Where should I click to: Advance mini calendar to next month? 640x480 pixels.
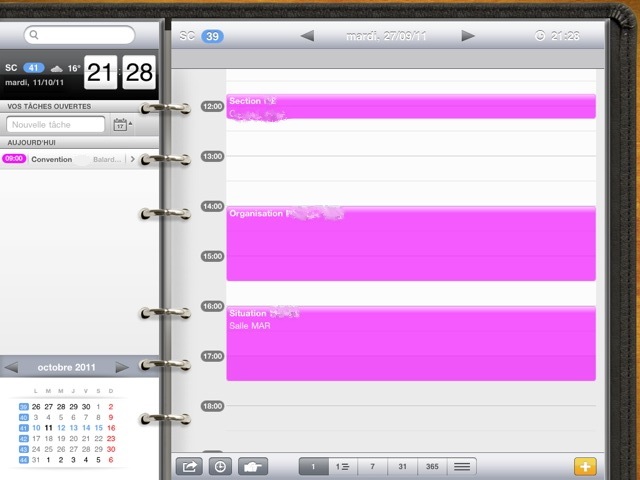coord(122,367)
